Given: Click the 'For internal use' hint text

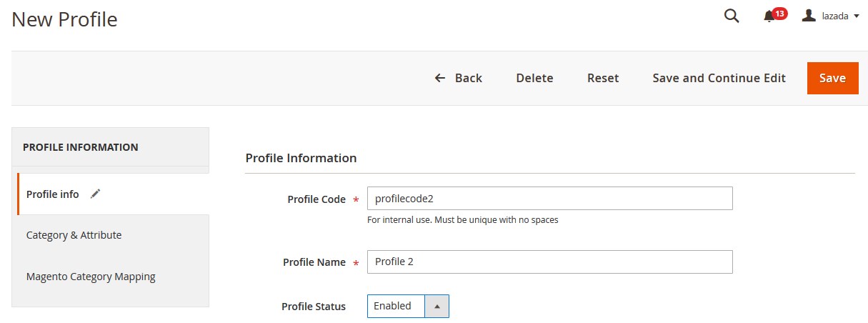Looking at the screenshot, I should (462, 220).
